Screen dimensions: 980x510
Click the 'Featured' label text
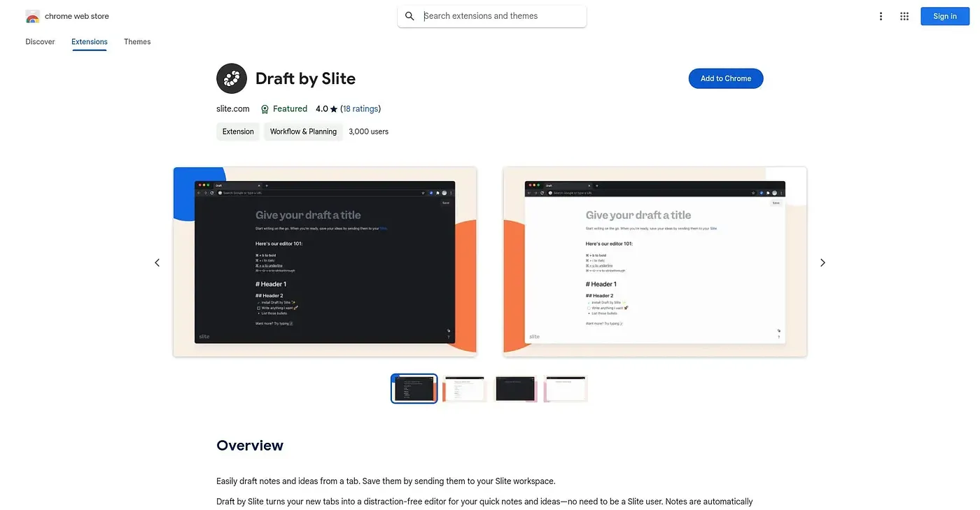(x=290, y=109)
